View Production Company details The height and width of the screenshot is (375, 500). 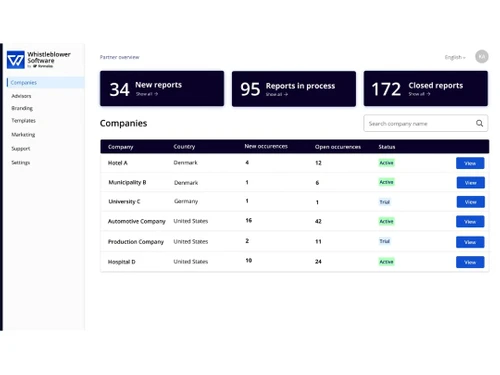[470, 242]
